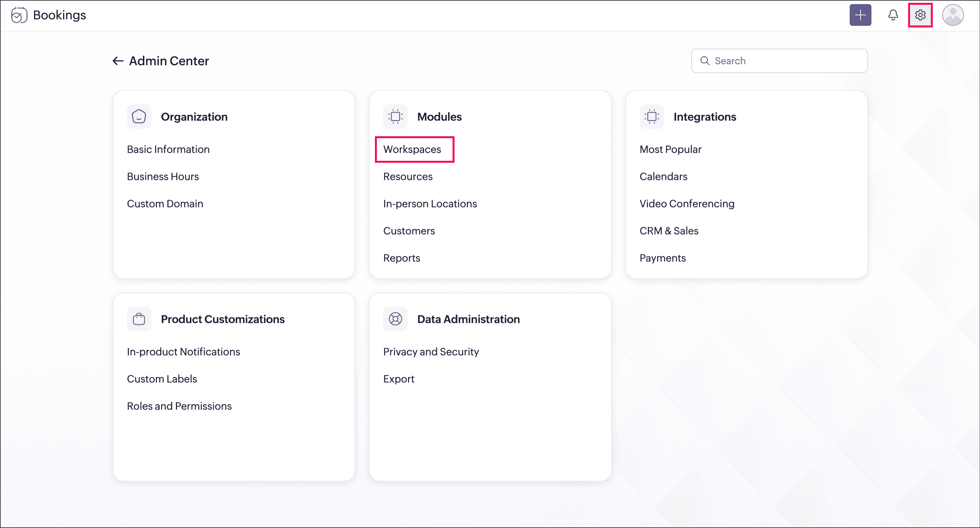Select the Export option
980x528 pixels.
click(x=398, y=379)
